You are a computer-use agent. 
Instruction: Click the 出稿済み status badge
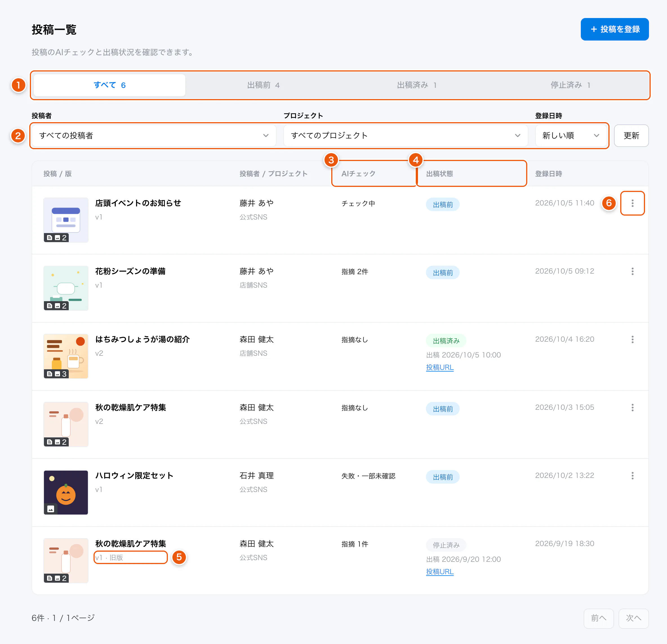pyautogui.click(x=446, y=341)
